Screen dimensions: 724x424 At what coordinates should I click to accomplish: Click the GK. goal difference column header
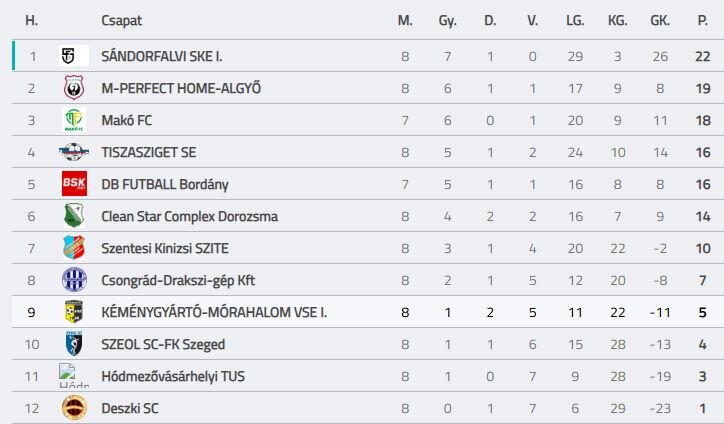[x=660, y=20]
